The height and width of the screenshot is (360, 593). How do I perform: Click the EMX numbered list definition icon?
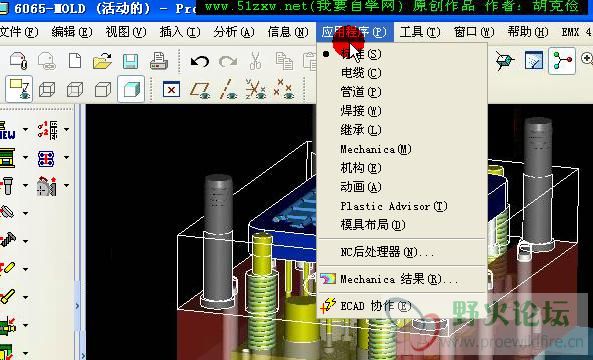pos(48,130)
